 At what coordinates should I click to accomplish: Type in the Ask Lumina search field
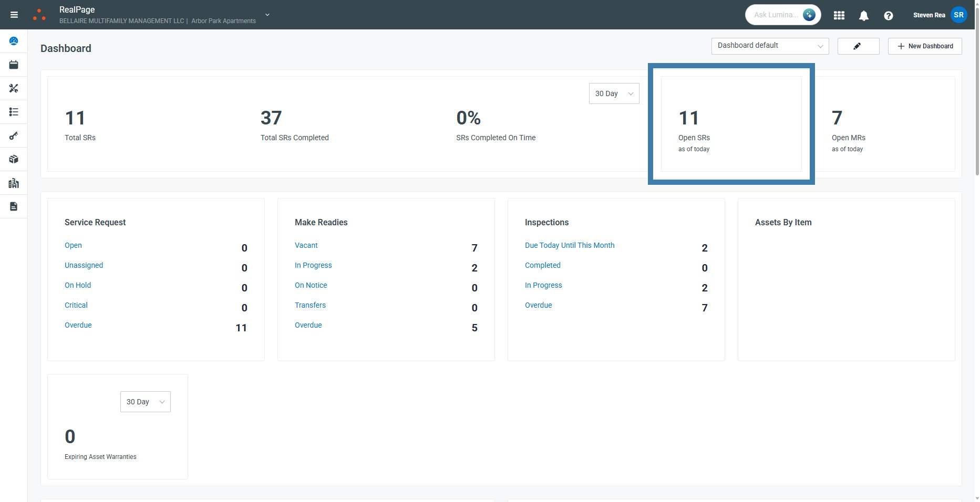coord(776,15)
